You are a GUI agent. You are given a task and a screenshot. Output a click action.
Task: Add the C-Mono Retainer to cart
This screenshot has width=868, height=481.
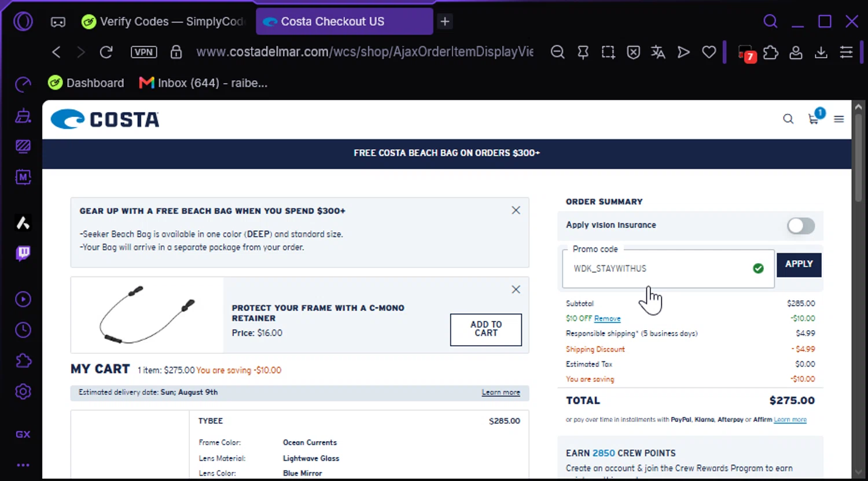[x=486, y=330]
